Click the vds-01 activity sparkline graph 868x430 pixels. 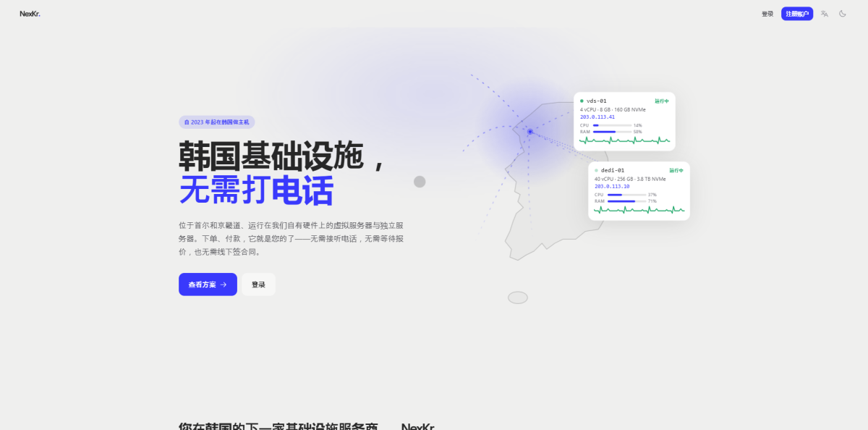625,140
